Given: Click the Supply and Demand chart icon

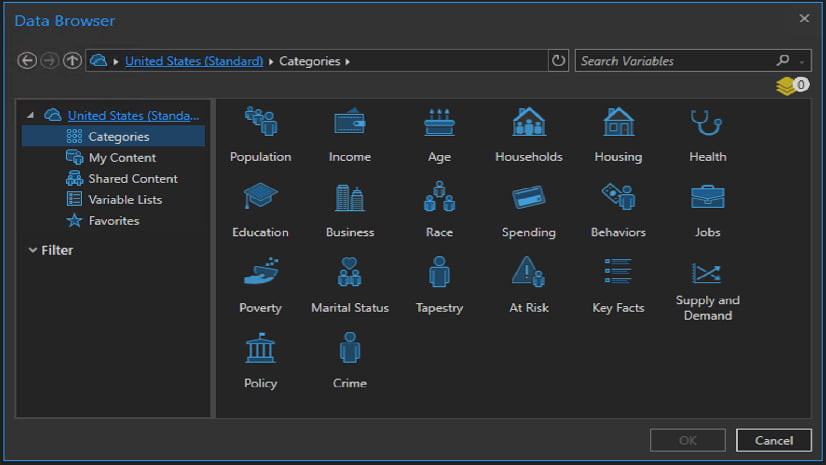Looking at the screenshot, I should click(707, 273).
